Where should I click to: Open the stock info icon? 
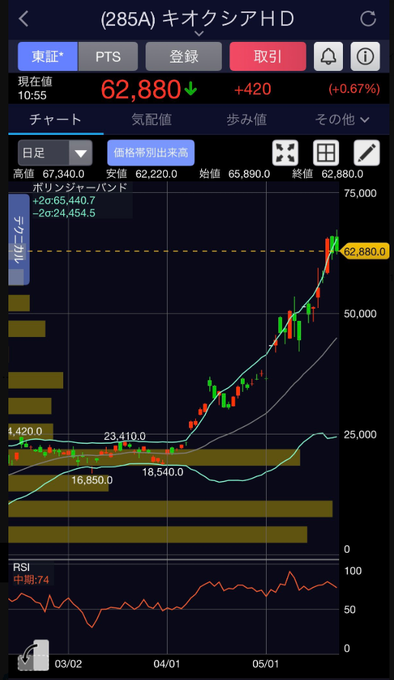click(x=365, y=56)
